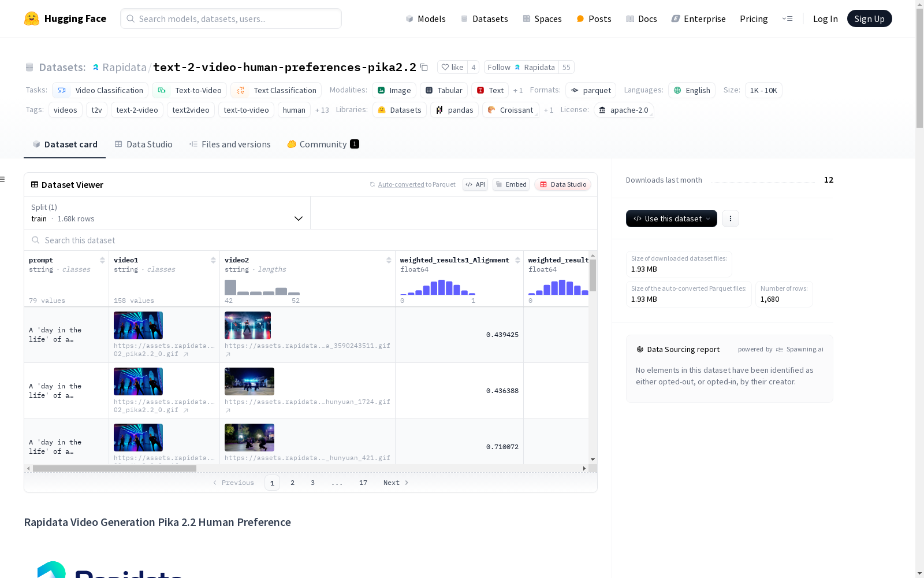Go to page 17 of the dataset viewer
924x578 pixels.
click(x=363, y=483)
